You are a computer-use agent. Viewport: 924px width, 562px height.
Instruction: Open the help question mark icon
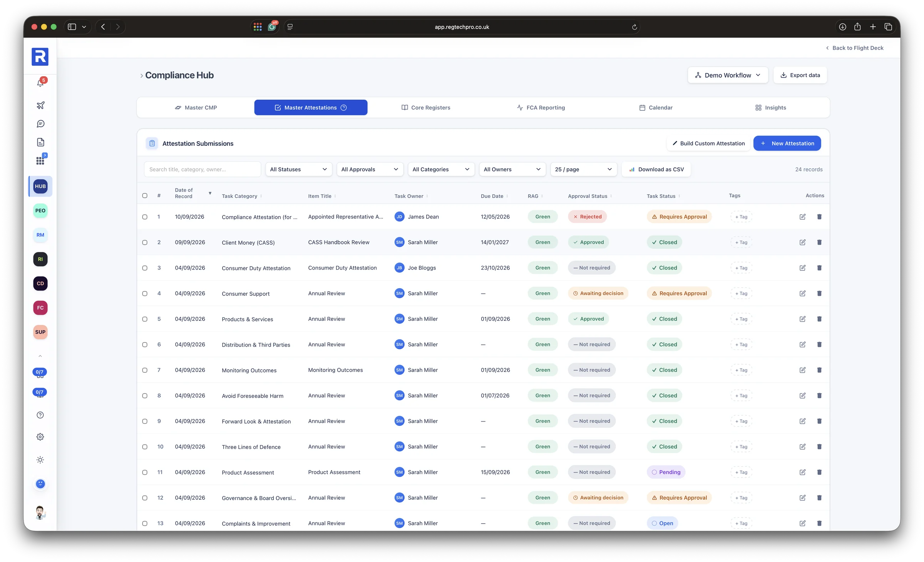pos(40,415)
